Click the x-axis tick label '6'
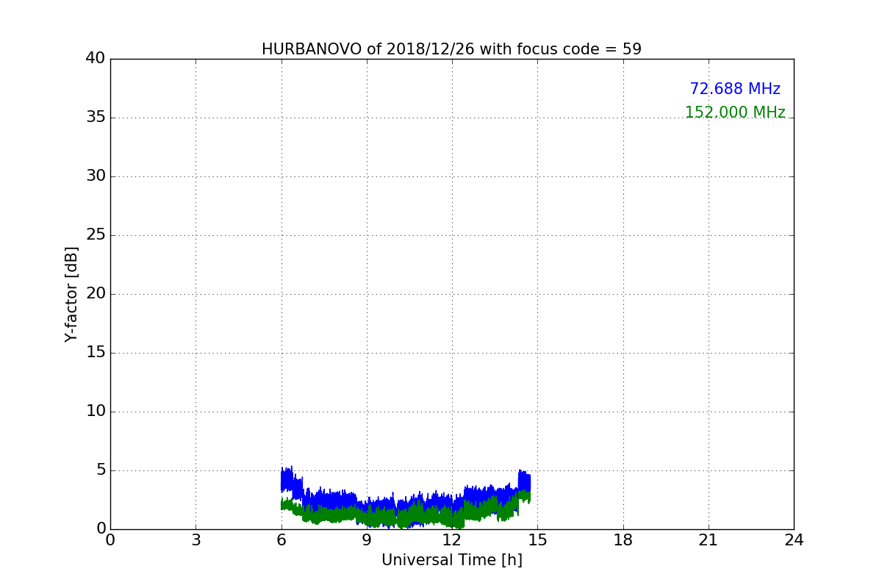882x588 pixels. click(282, 541)
